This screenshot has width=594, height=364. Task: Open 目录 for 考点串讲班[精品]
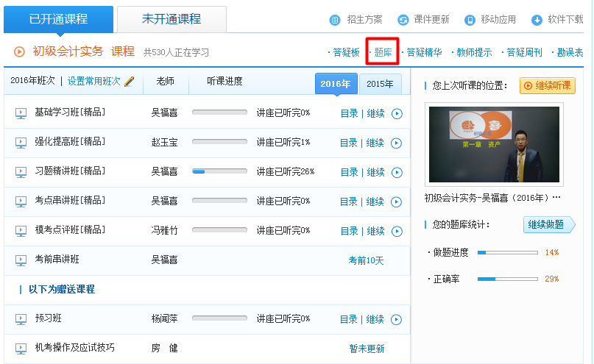pos(349,202)
